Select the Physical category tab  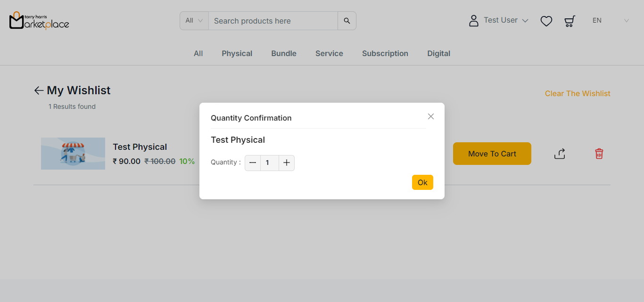(237, 54)
